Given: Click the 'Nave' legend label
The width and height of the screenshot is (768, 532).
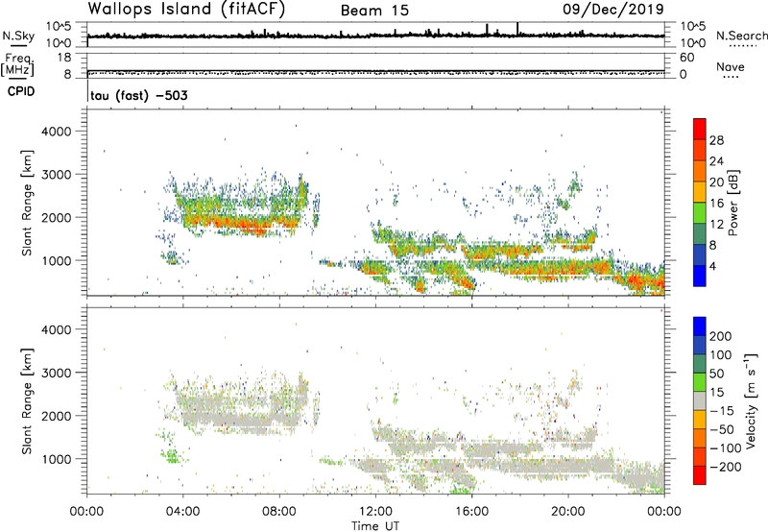Looking at the screenshot, I should pos(730,67).
